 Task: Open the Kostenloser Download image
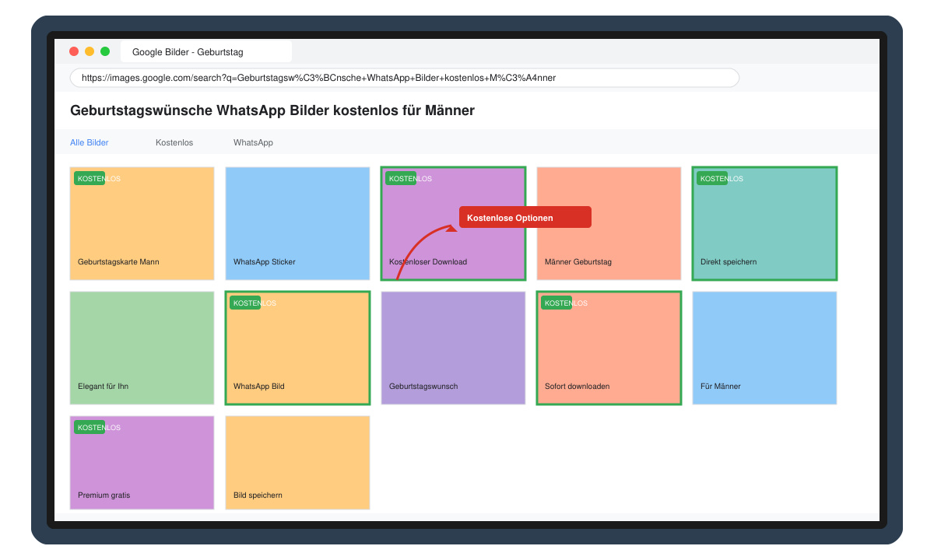click(453, 223)
